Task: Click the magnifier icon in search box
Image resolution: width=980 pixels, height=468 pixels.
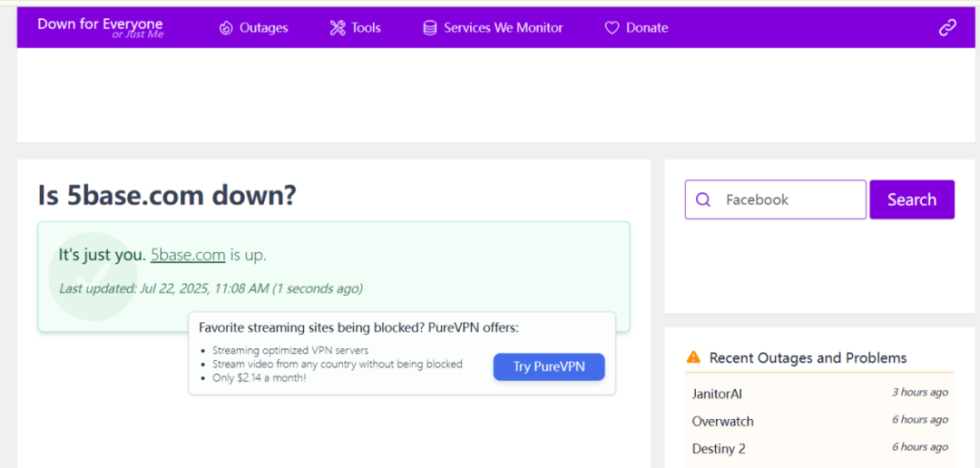Action: click(x=703, y=200)
